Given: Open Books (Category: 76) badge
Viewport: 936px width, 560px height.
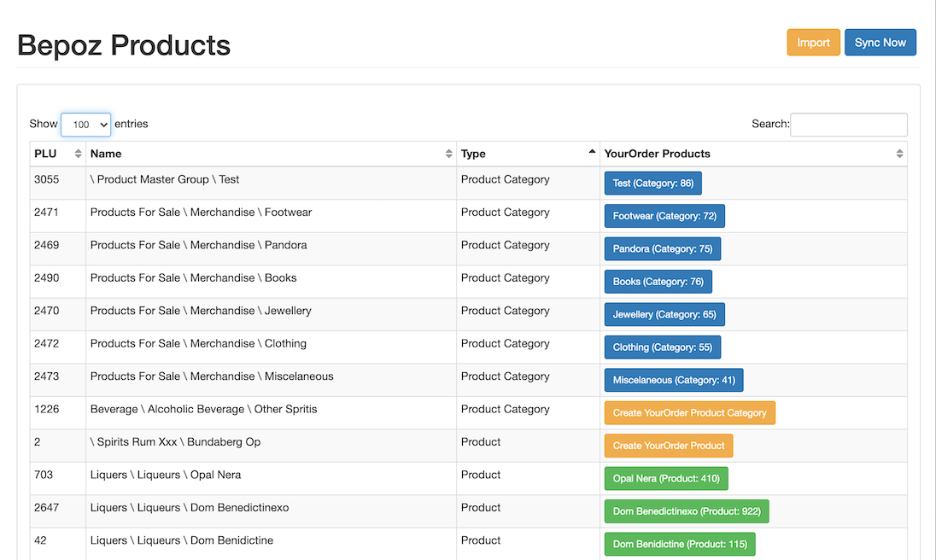Looking at the screenshot, I should pyautogui.click(x=658, y=282).
